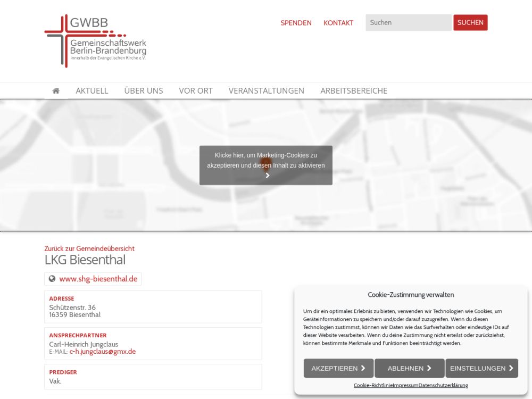Expand the Veranstaltungen menu
The image size is (532, 399).
point(266,91)
